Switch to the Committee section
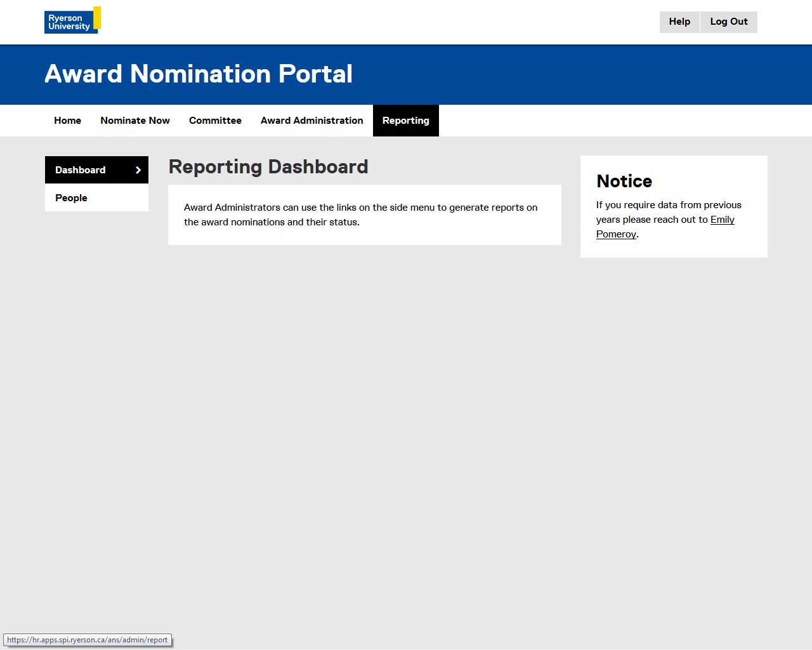Screen dimensions: 812x650 click(x=215, y=121)
